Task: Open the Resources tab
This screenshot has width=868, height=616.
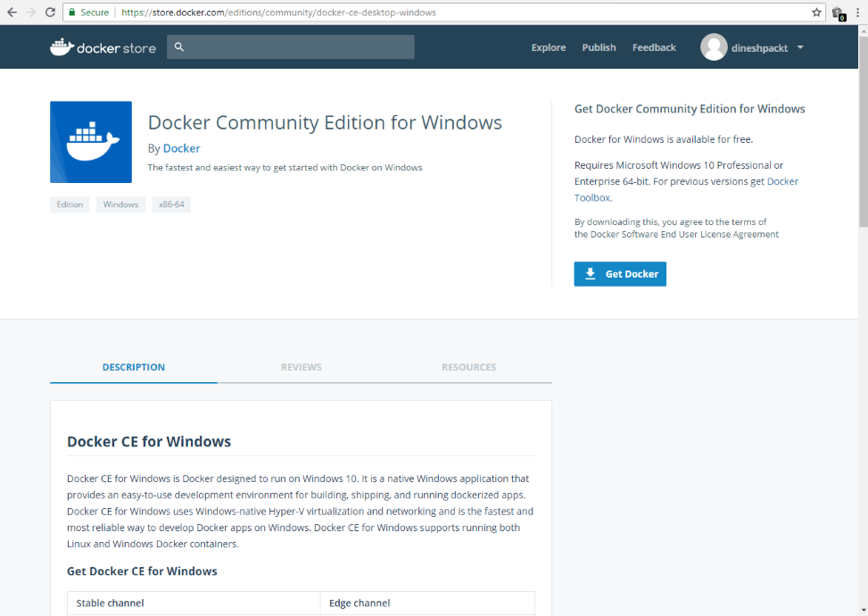Action: (x=468, y=367)
